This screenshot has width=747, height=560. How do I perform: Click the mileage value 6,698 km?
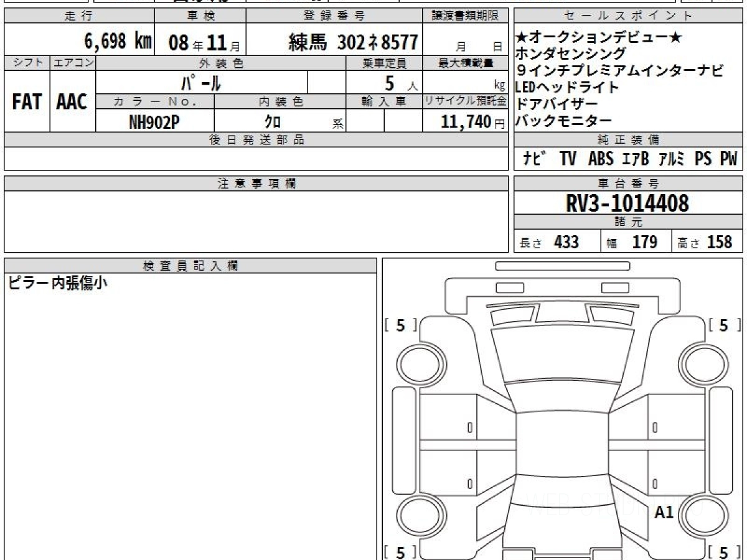pyautogui.click(x=118, y=42)
